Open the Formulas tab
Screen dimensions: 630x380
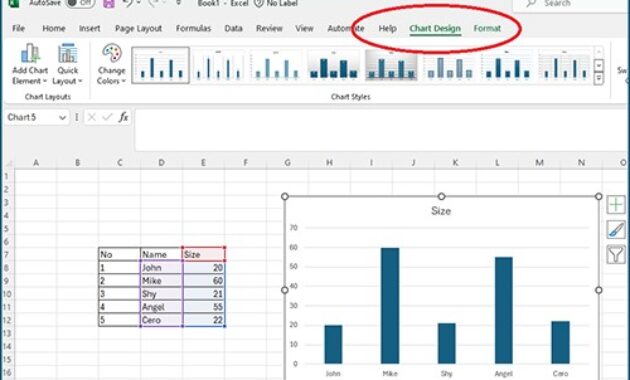tap(193, 28)
